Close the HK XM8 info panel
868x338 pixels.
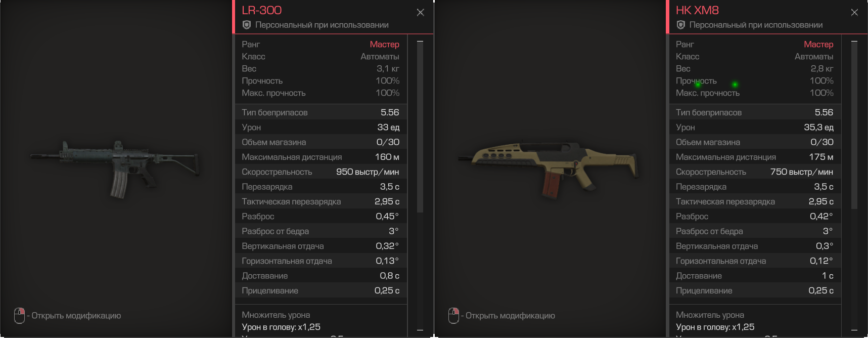point(854,12)
